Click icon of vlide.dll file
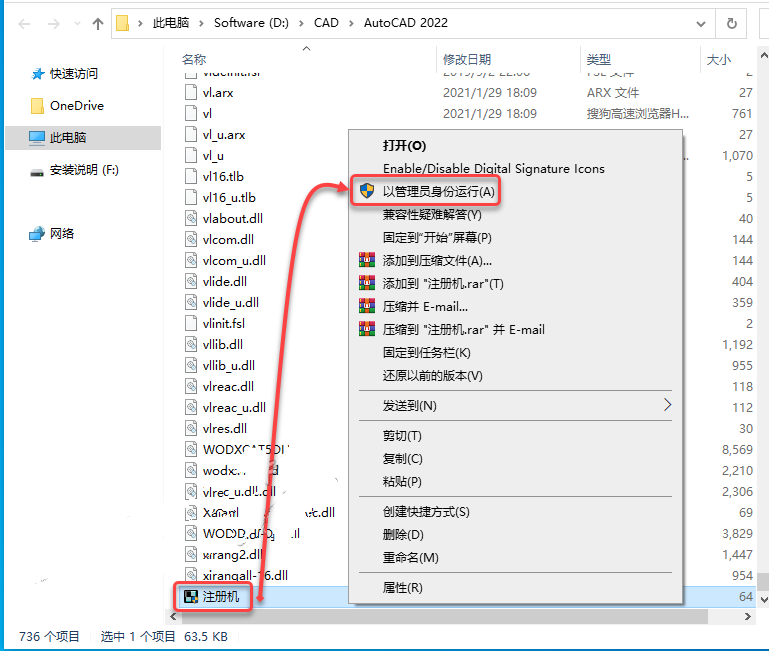769x651 pixels. [191, 282]
